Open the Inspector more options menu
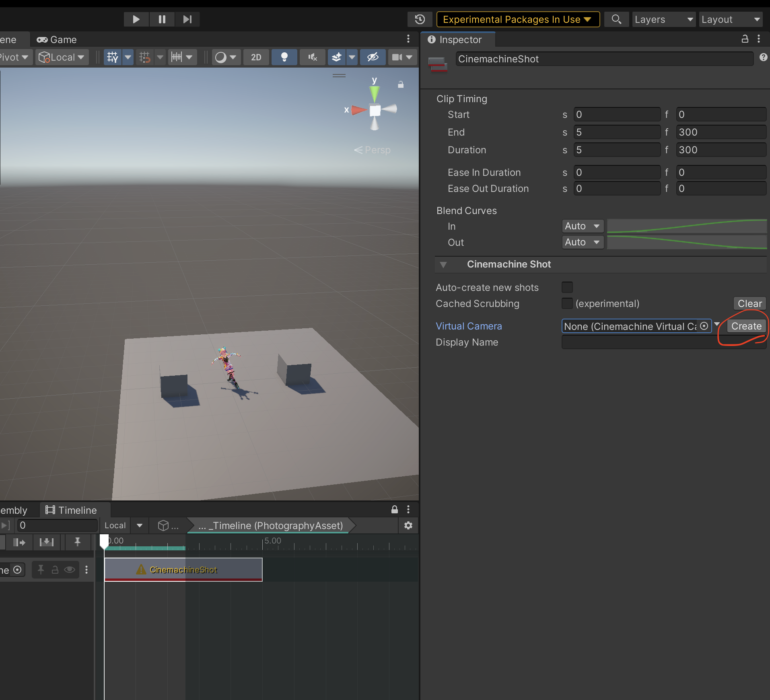 (759, 39)
